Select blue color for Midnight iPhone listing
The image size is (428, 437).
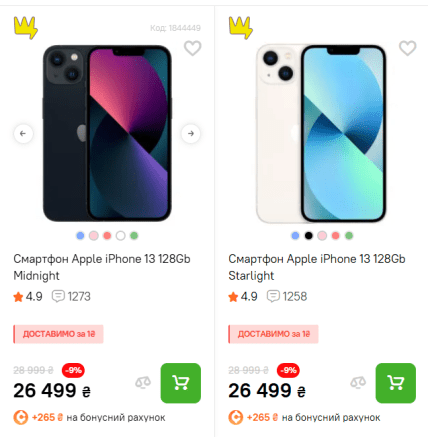point(80,236)
